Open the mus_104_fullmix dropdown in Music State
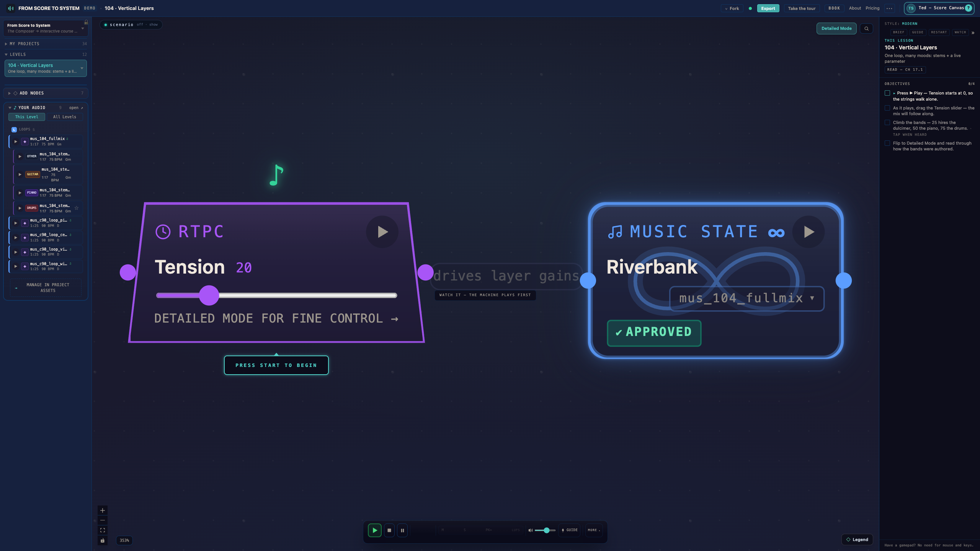The width and height of the screenshot is (980, 551). tap(747, 298)
